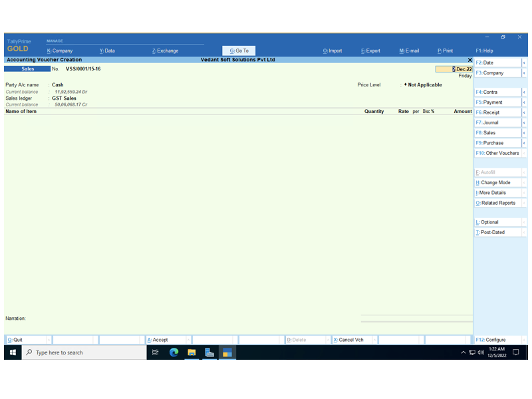Click voucher number VSS/0001/15-16

click(83, 69)
